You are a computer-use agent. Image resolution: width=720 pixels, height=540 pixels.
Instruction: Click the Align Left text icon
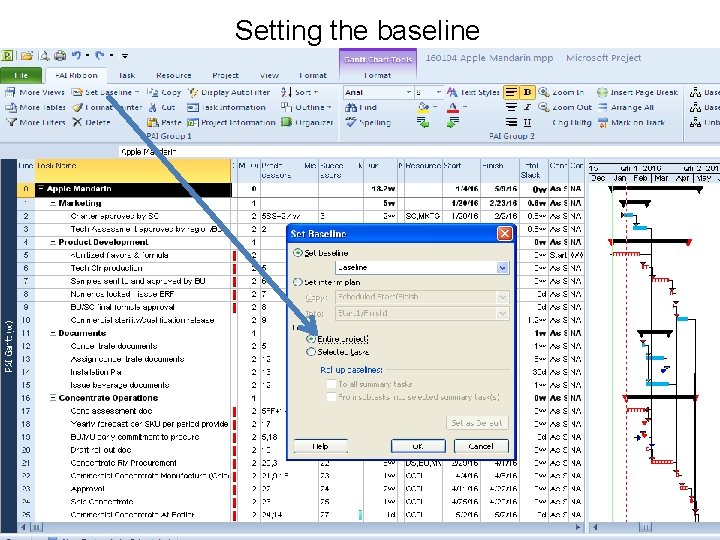[511, 92]
